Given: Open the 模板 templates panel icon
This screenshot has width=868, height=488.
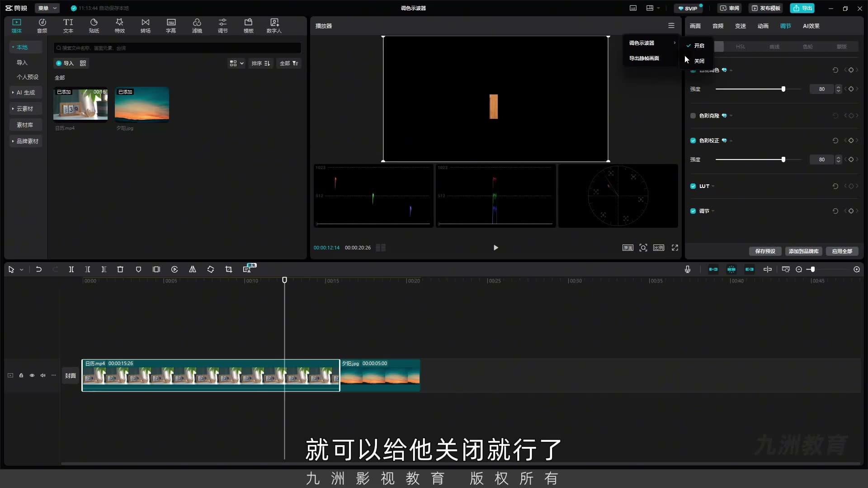Looking at the screenshot, I should tap(248, 26).
